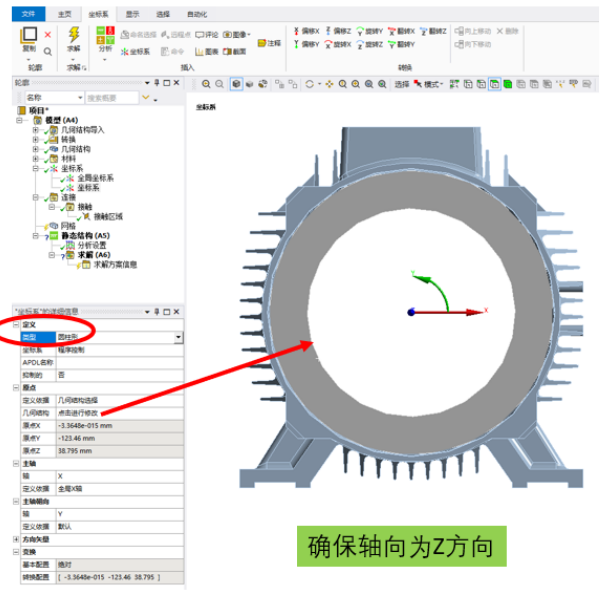
Task: Open the 类型 dropdown arrow in details
Action: (178, 337)
